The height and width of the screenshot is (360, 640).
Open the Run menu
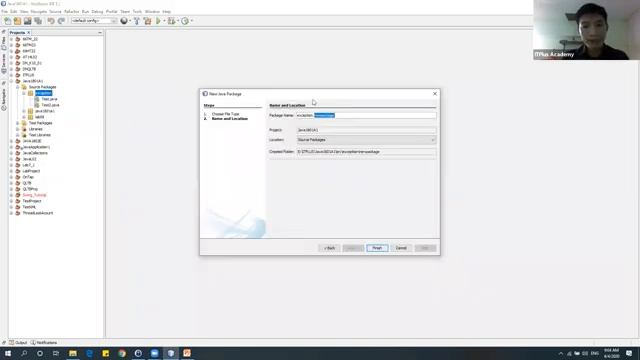click(85, 11)
